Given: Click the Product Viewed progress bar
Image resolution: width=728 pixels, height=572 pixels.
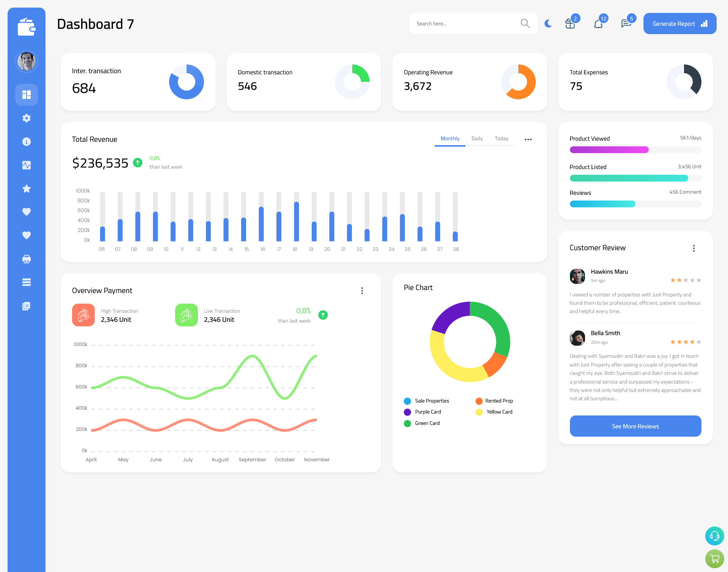Looking at the screenshot, I should 635,149.
